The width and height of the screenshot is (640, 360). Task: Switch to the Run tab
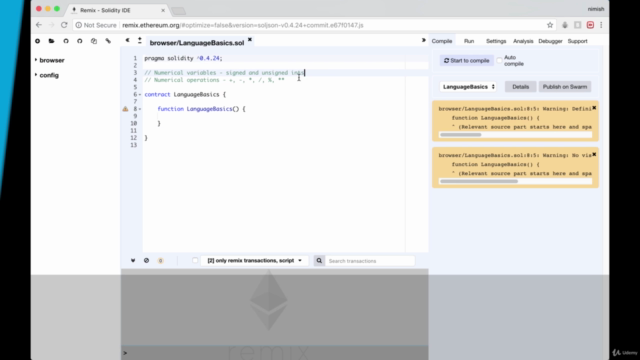(x=469, y=41)
